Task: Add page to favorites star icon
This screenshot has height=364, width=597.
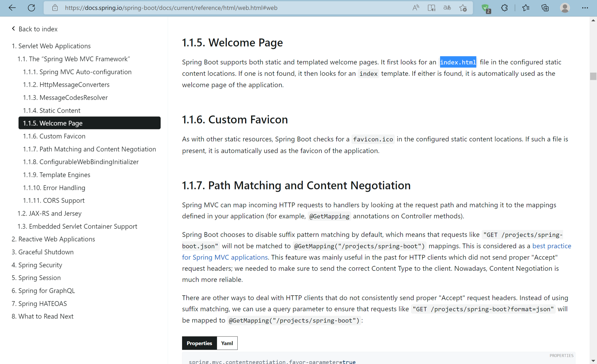Action: tap(463, 8)
